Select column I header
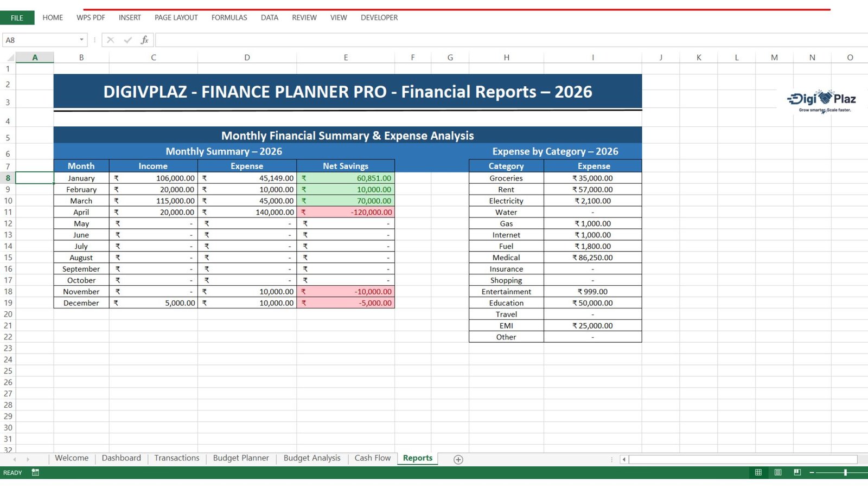The width and height of the screenshot is (868, 488). tap(593, 57)
